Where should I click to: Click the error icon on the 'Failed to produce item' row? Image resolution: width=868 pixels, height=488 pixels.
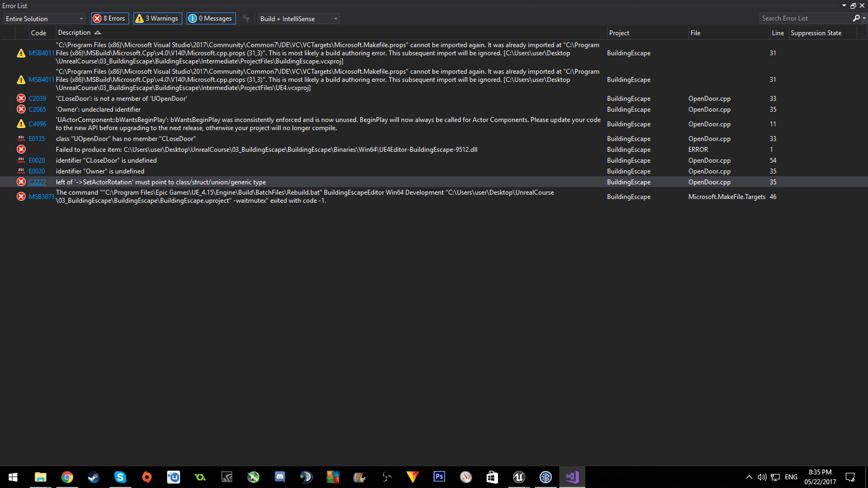pos(21,150)
